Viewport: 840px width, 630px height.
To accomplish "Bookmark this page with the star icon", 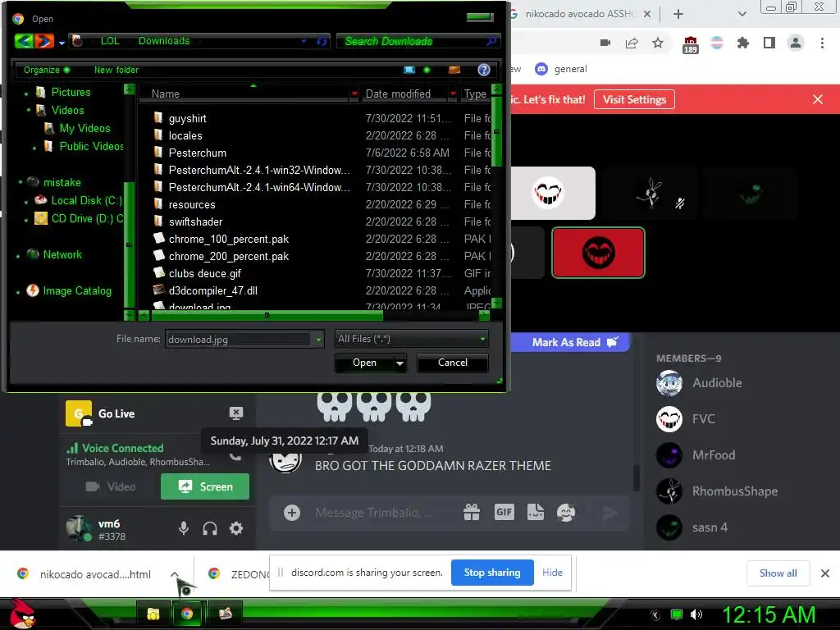I will point(658,43).
